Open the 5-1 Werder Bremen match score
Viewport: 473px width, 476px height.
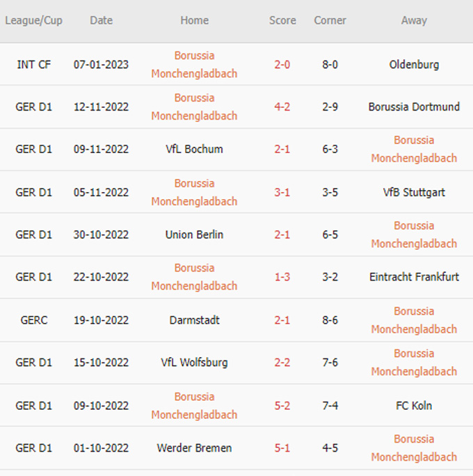pos(282,448)
